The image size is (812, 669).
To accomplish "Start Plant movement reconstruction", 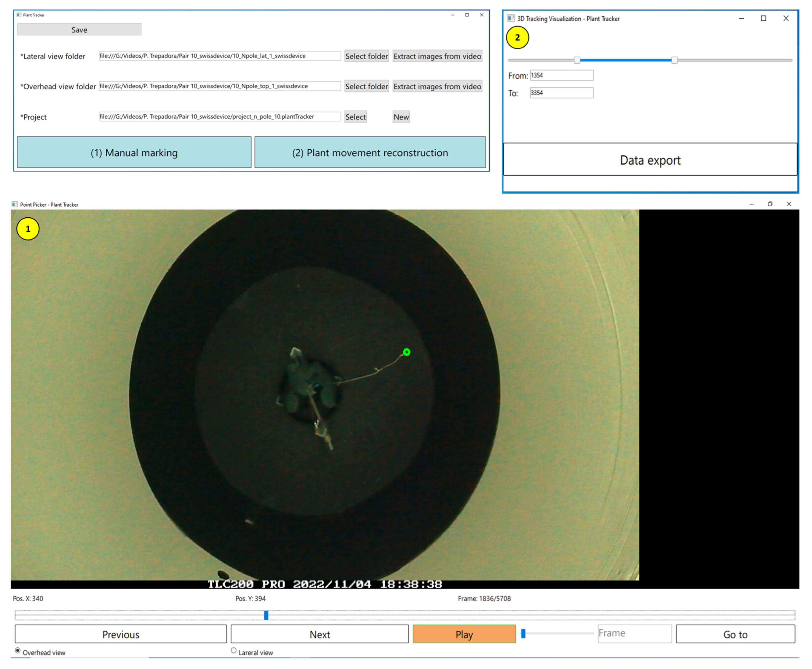I will pos(369,153).
